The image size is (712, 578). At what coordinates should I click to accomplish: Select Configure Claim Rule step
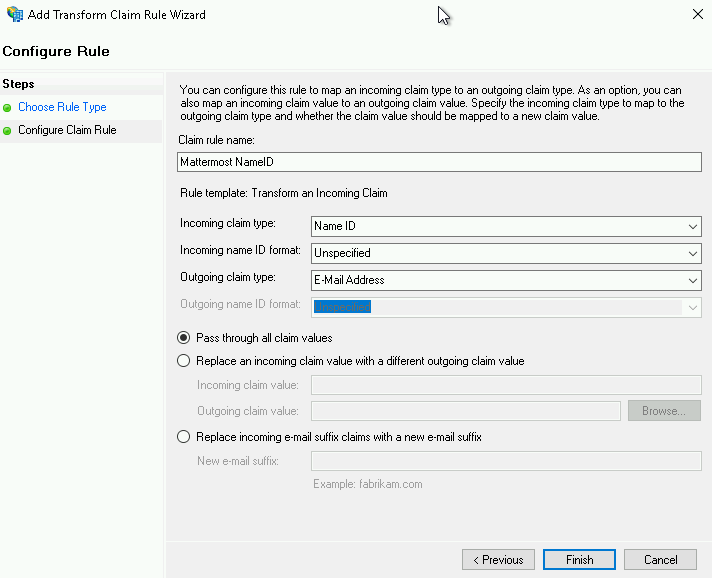pyautogui.click(x=67, y=130)
